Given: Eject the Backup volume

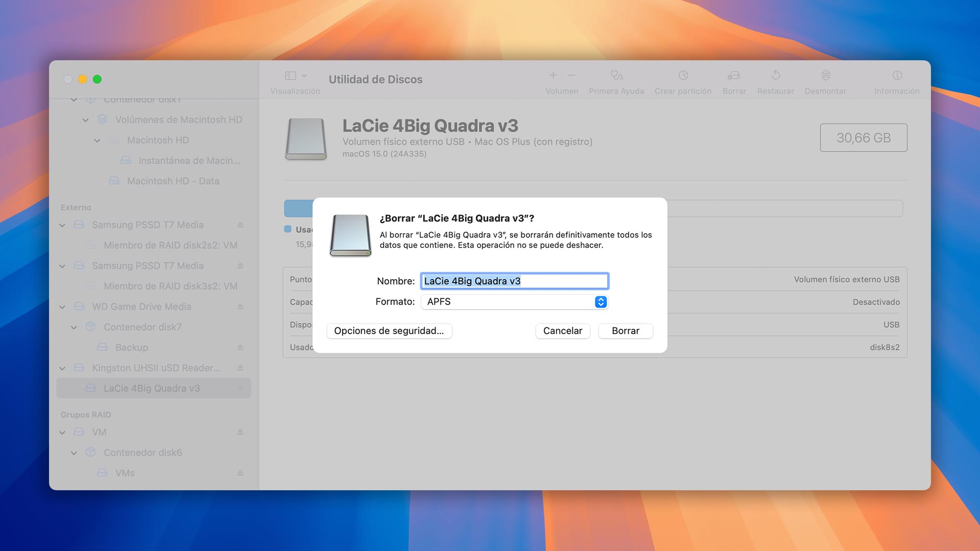Looking at the screenshot, I should (241, 347).
